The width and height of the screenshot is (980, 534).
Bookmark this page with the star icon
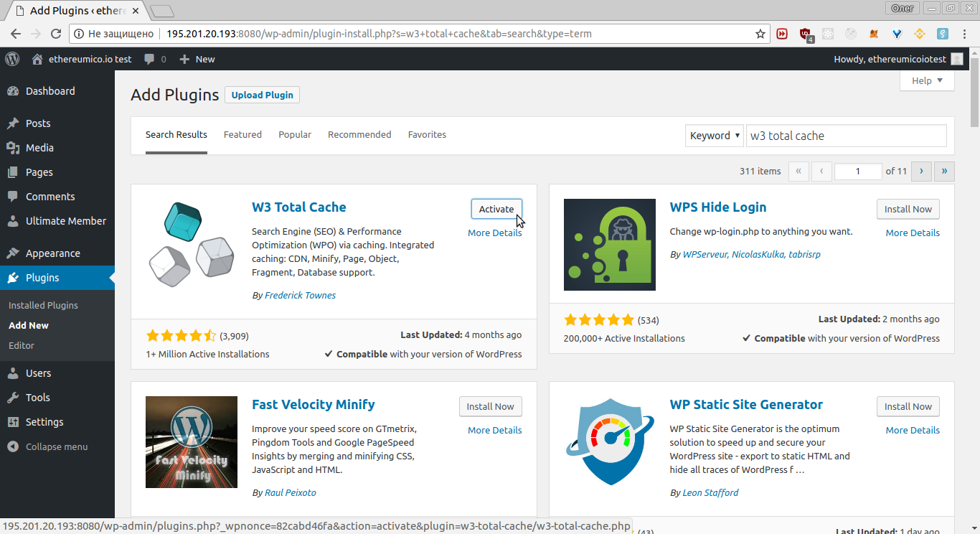click(760, 34)
